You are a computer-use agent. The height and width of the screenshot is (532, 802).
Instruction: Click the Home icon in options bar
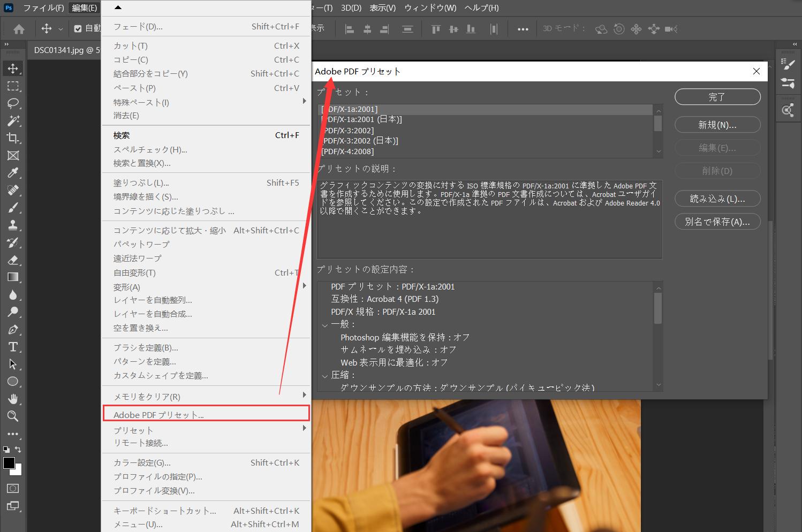click(19, 29)
